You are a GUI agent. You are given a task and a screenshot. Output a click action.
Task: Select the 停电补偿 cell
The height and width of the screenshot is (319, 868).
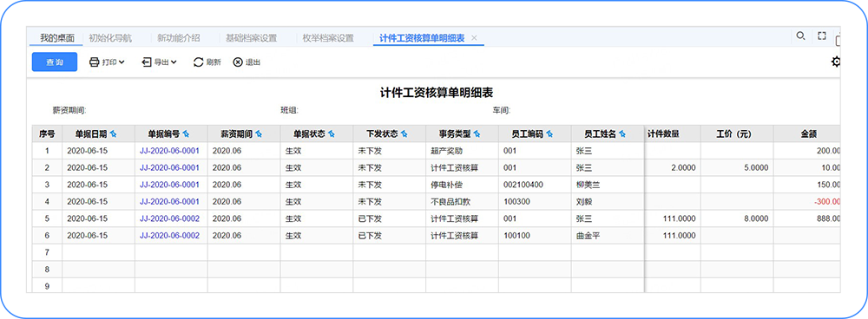click(462, 185)
